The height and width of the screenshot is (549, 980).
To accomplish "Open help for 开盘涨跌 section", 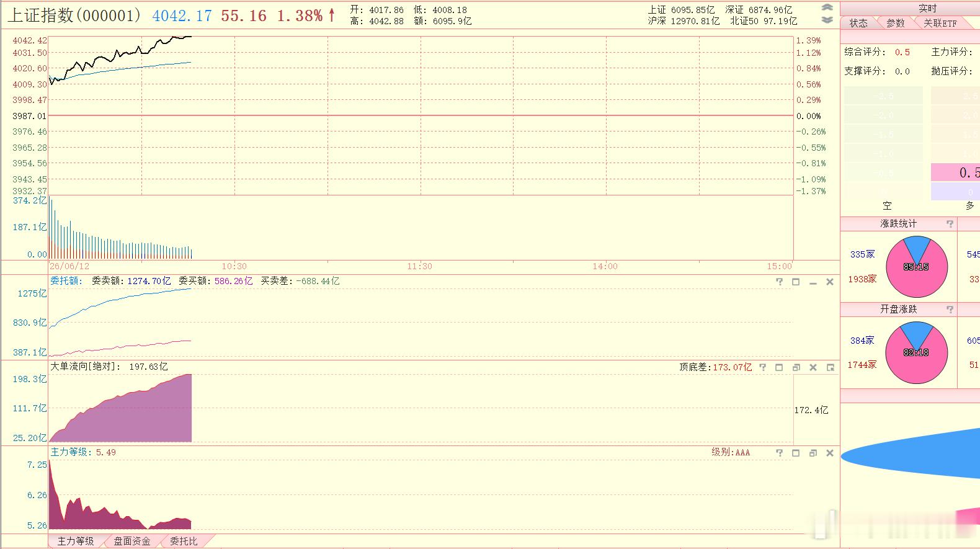I will [950, 310].
